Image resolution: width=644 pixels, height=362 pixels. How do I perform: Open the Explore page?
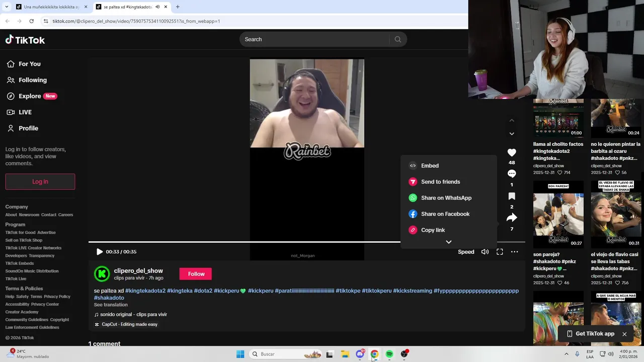31,96
